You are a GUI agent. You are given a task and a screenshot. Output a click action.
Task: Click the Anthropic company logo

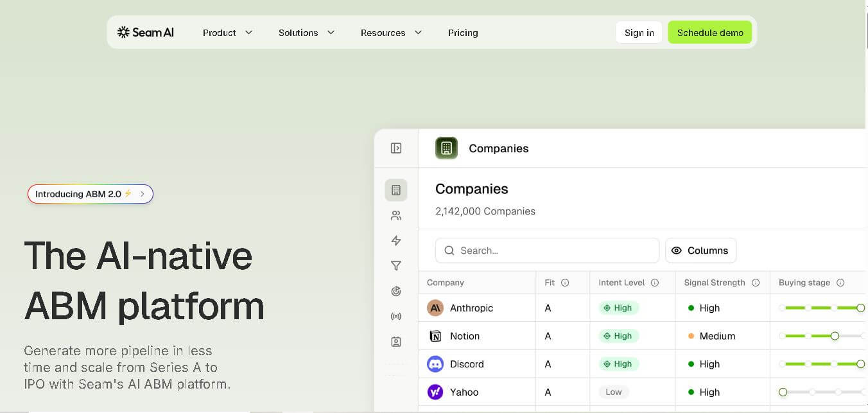click(x=435, y=308)
